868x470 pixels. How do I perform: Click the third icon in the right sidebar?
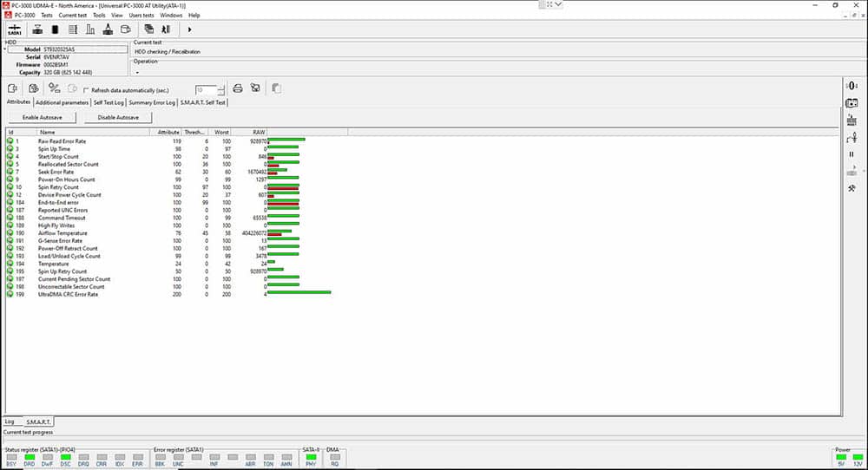tap(852, 120)
